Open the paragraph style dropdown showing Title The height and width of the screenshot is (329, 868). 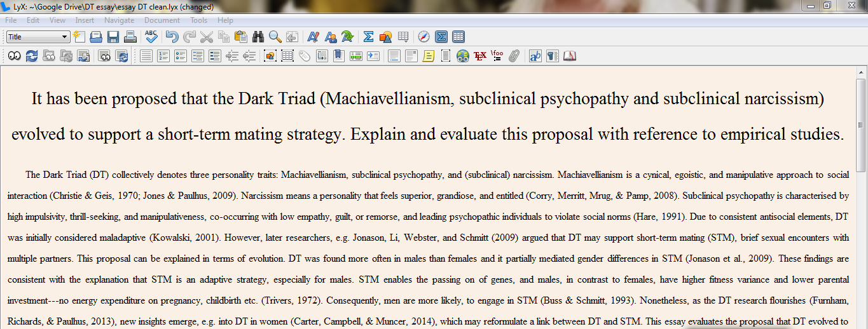38,37
